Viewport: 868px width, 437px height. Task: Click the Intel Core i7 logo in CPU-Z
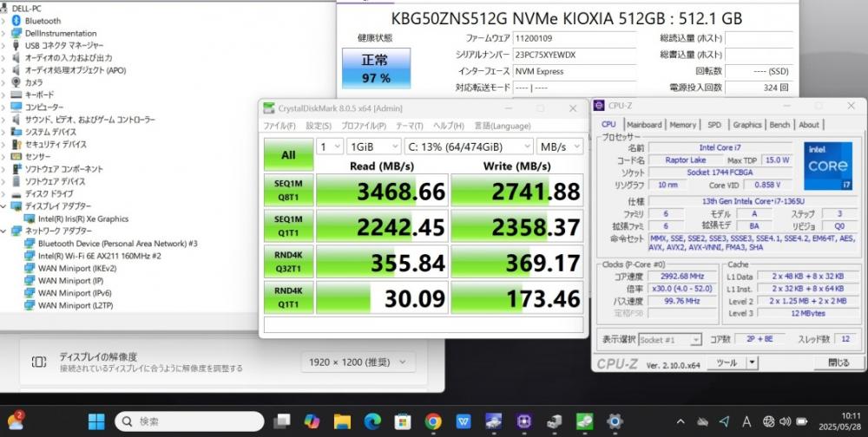827,166
